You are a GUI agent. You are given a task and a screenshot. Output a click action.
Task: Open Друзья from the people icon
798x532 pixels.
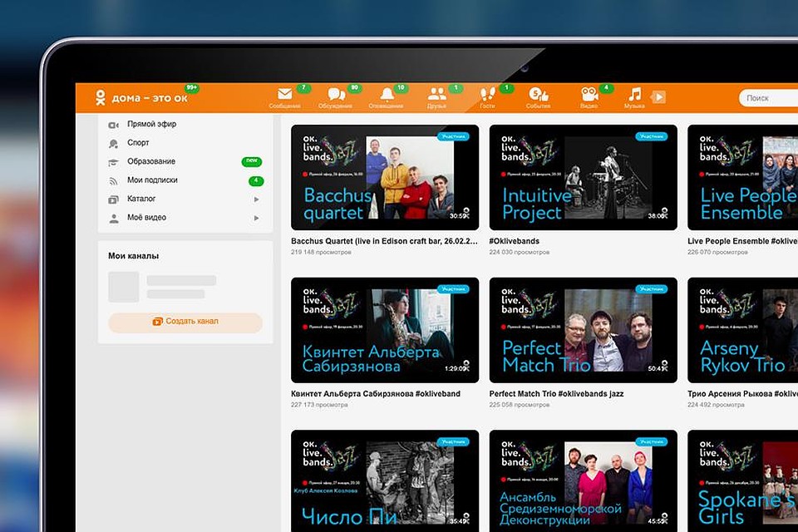[436, 97]
